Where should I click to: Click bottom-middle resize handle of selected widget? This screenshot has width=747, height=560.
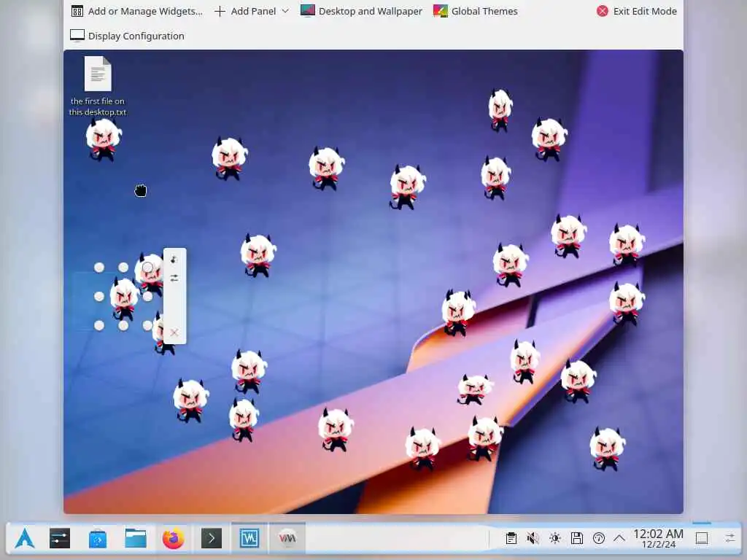click(x=123, y=326)
